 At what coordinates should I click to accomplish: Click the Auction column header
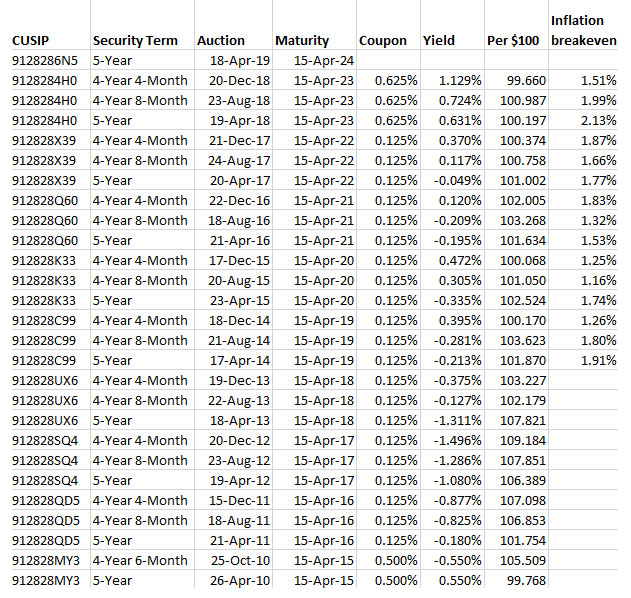pyautogui.click(x=221, y=41)
